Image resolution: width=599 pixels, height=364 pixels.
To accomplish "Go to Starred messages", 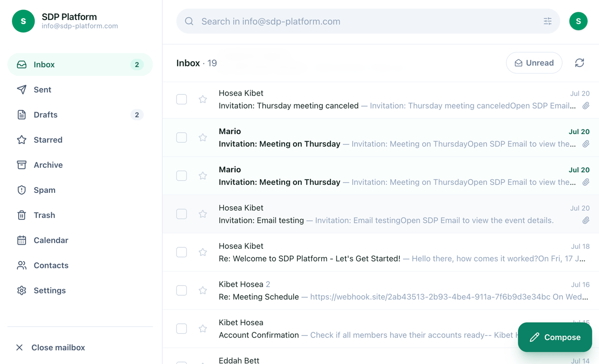I will (x=80, y=140).
